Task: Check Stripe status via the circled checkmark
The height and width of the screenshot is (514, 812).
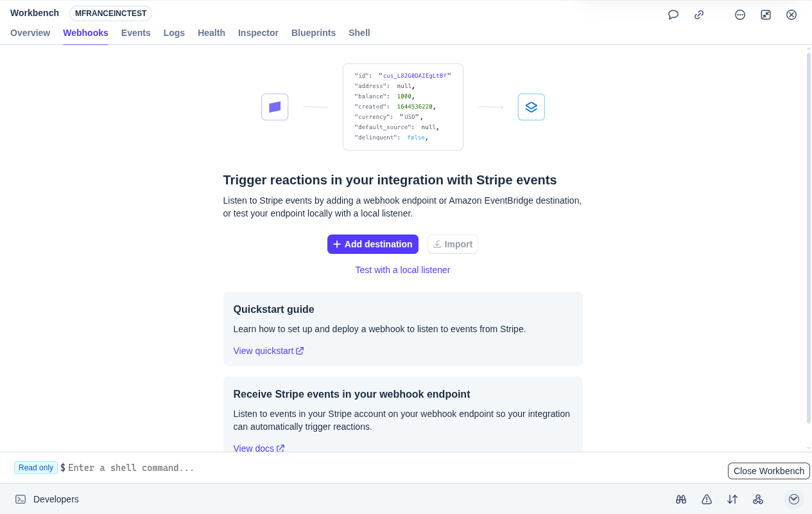Action: click(x=793, y=499)
